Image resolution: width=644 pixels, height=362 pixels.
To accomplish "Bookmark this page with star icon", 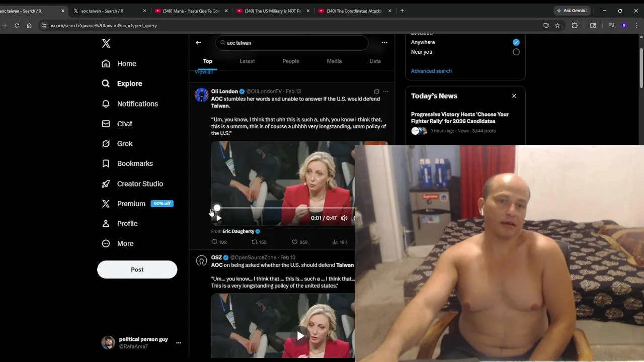I will pos(557,26).
